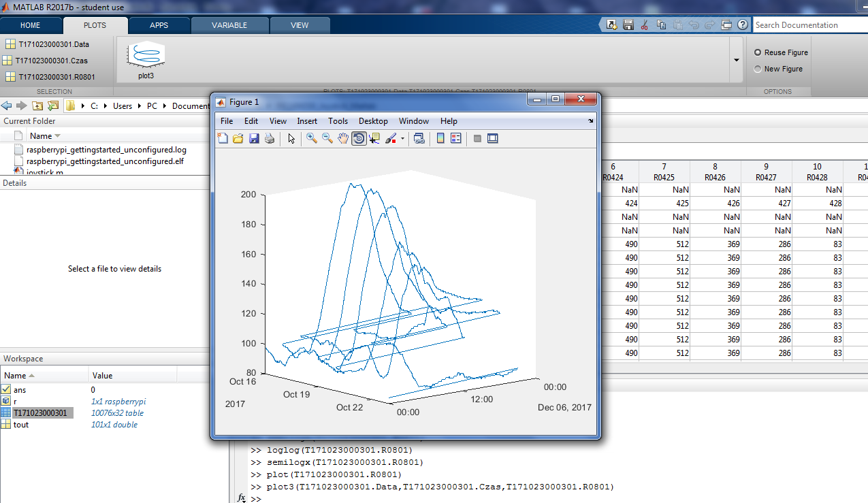Image resolution: width=868 pixels, height=503 pixels.
Task: Select the Zoom In tool in figure toolbar
Action: pos(312,138)
